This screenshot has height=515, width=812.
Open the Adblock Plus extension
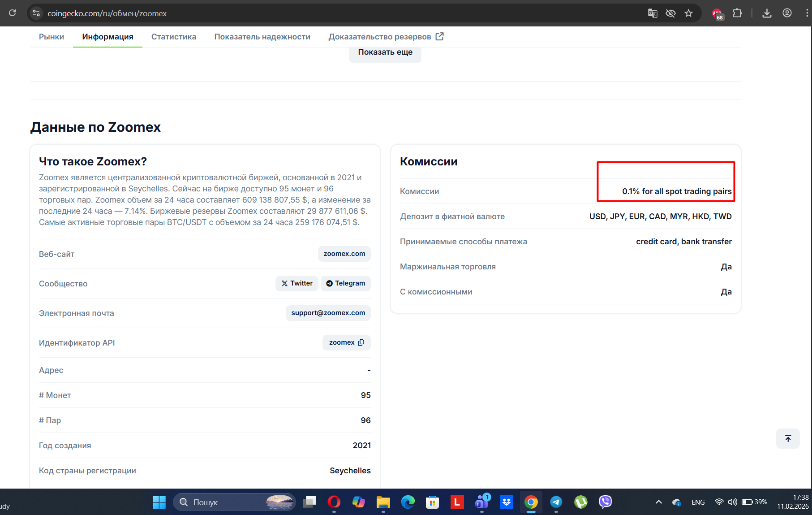click(717, 13)
